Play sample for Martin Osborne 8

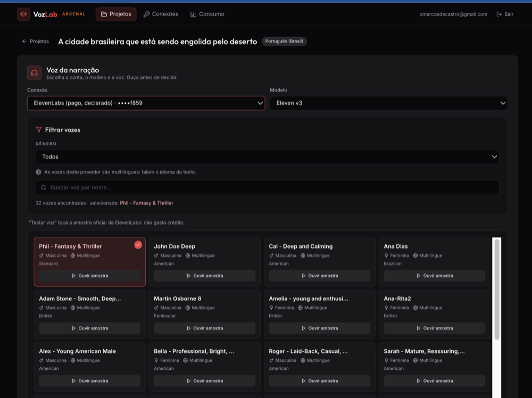(x=205, y=328)
